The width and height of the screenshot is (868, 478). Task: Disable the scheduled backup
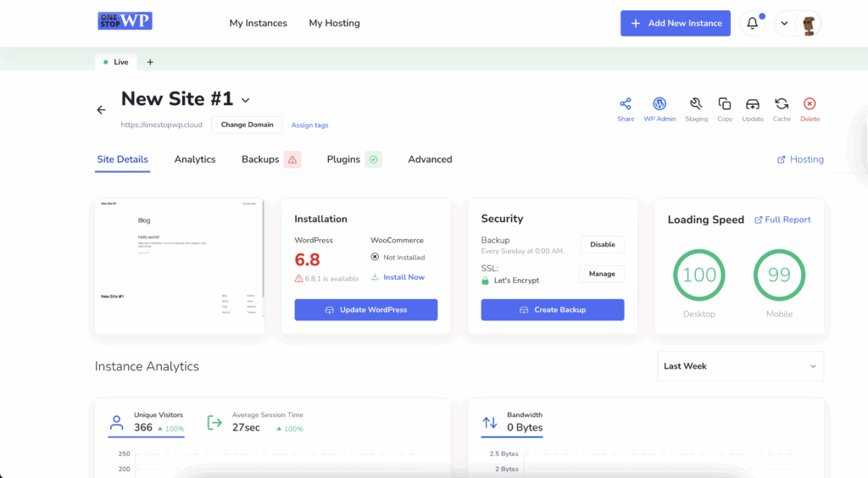[x=603, y=245]
